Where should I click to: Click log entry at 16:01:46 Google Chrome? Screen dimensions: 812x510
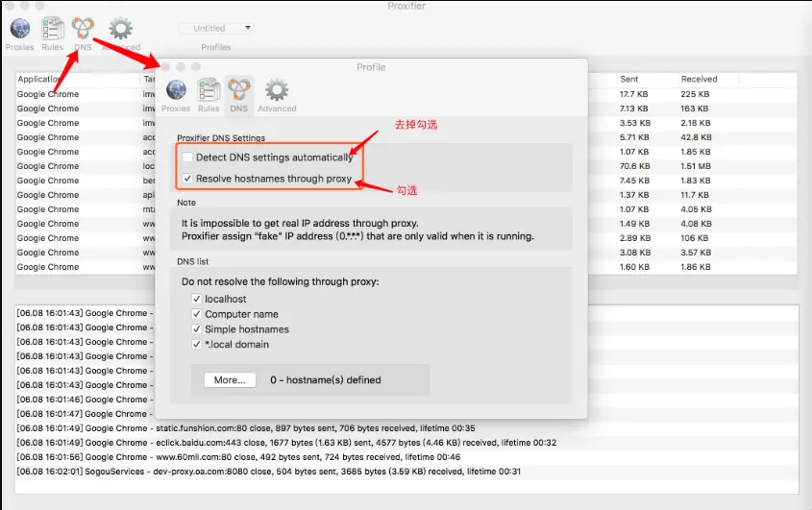(x=85, y=400)
